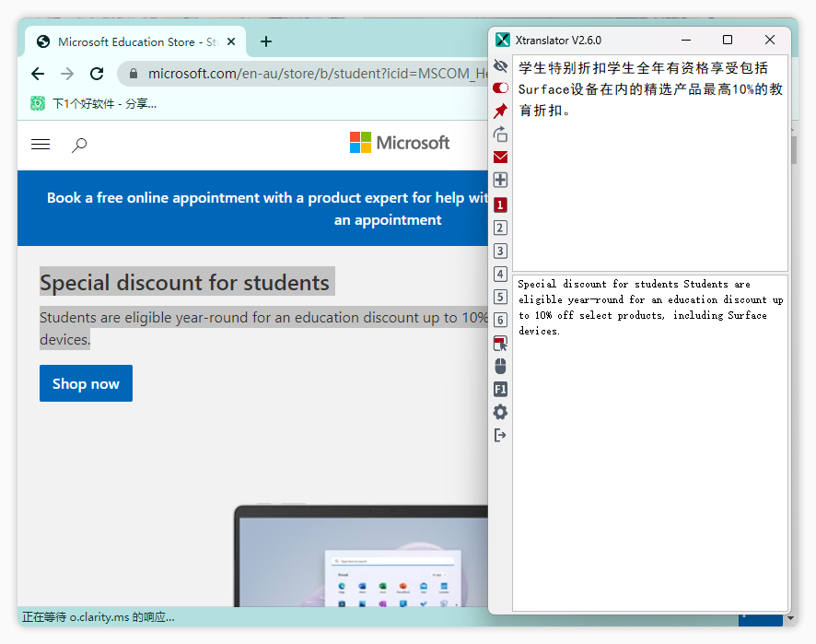Viewport: 816px width, 644px height.
Task: Select translator slot 4 in Xtranslator
Action: (x=500, y=274)
